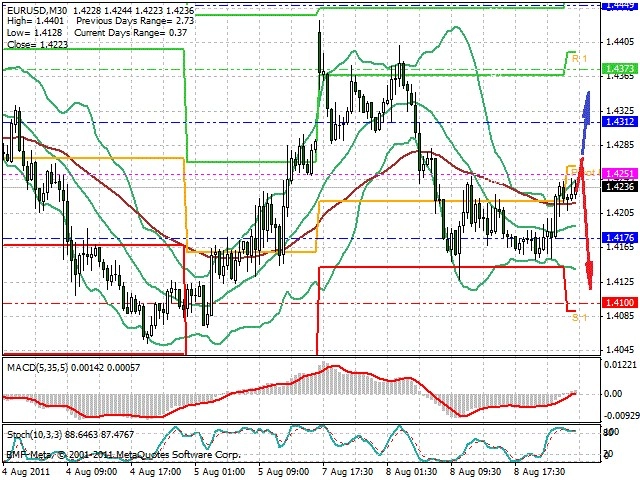Select the S1 support label

click(x=579, y=317)
